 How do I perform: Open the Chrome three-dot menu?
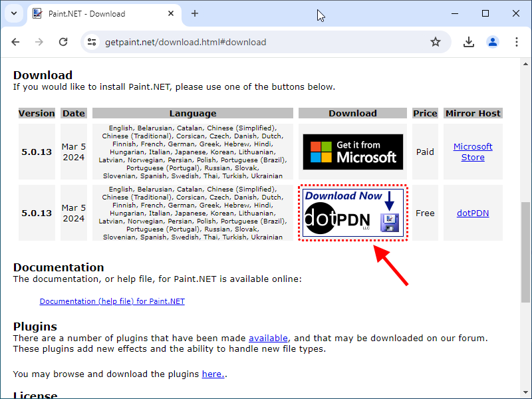(x=517, y=42)
